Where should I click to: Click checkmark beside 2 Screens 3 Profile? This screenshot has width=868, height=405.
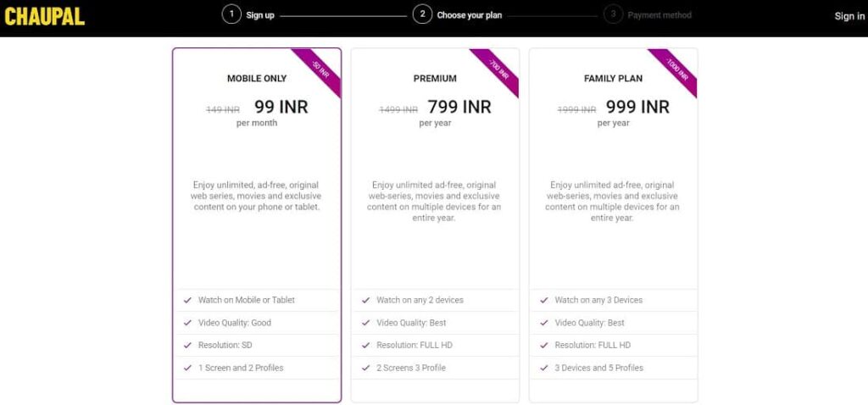click(365, 368)
